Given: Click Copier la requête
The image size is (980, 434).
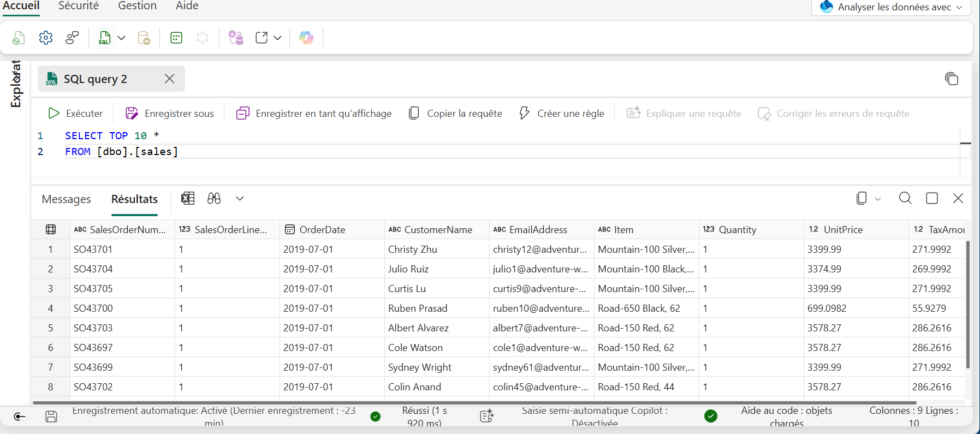Looking at the screenshot, I should (455, 114).
